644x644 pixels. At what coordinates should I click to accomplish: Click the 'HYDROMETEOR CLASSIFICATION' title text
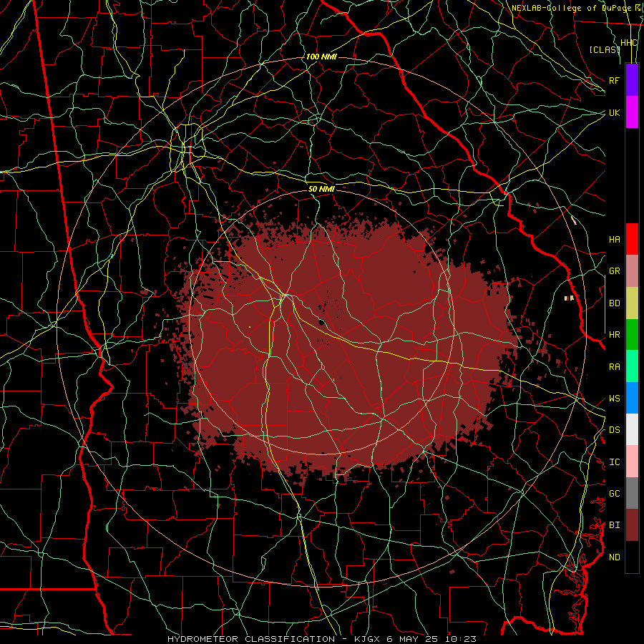tap(251, 639)
